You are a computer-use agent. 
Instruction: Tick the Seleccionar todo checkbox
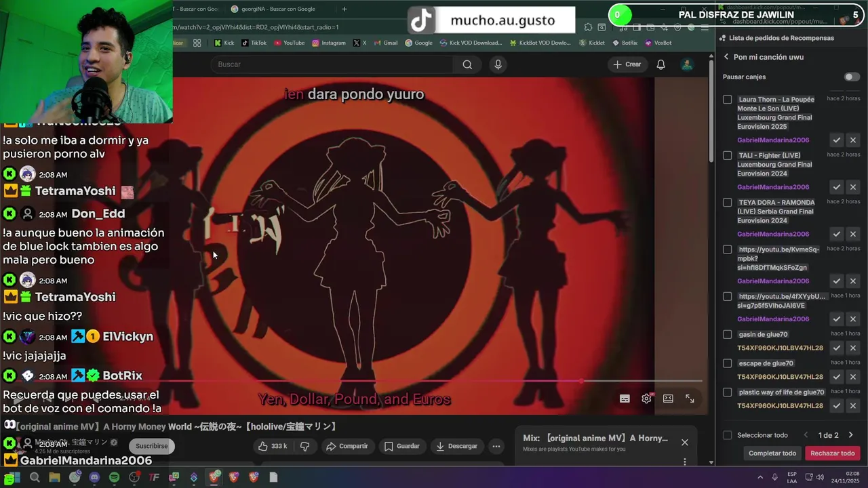click(x=727, y=435)
